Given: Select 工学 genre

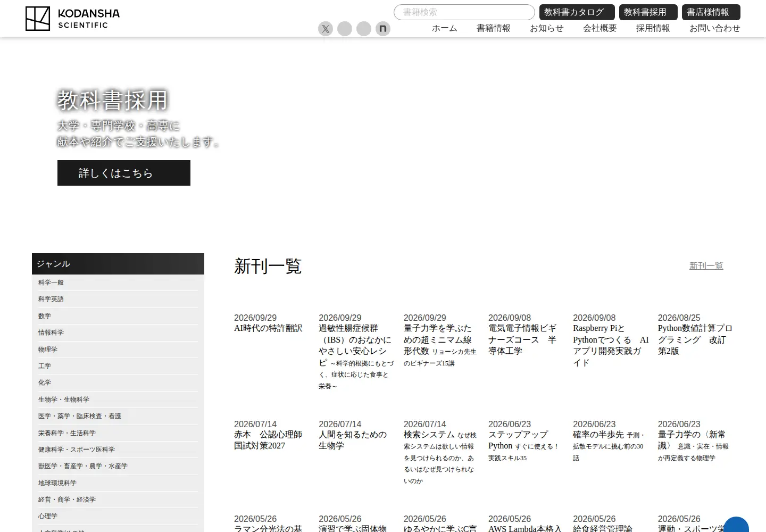Looking at the screenshot, I should tap(118, 366).
